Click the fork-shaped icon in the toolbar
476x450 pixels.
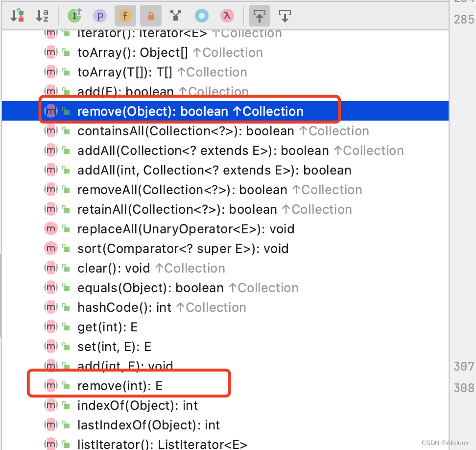coord(176,16)
